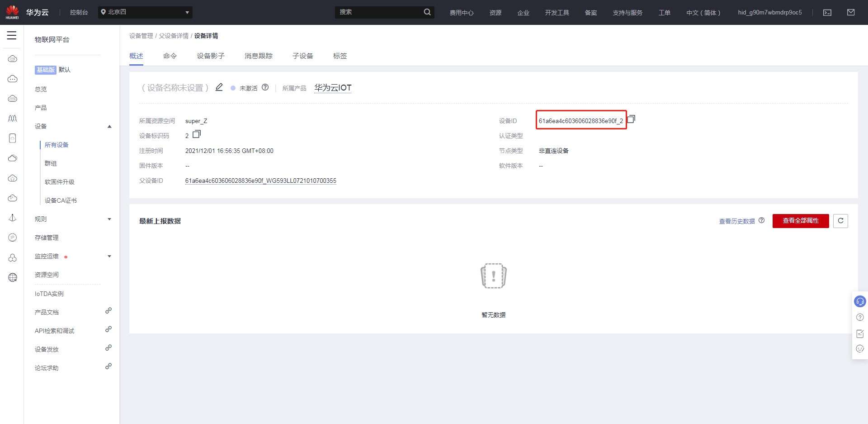Open 查看历史数据 link
868x424 pixels.
(x=737, y=221)
